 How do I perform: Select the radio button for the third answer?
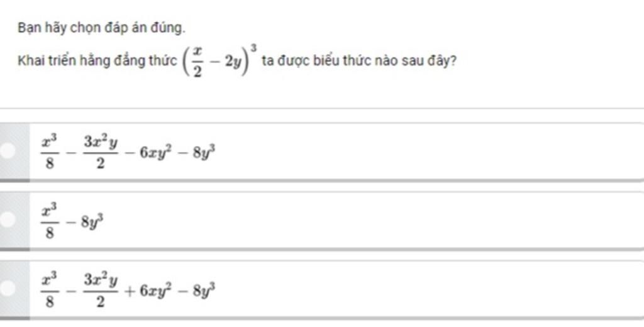[9, 288]
